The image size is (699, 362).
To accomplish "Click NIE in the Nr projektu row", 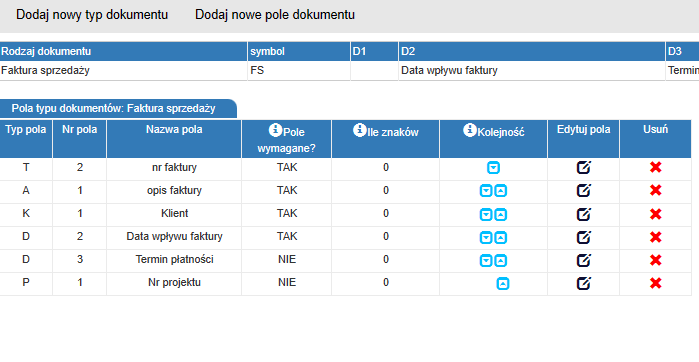I will tap(287, 283).
